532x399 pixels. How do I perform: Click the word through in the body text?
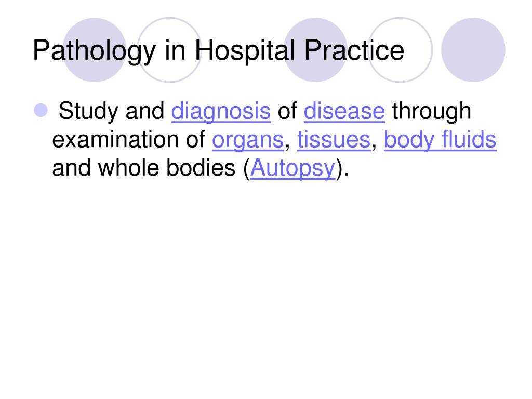coord(432,112)
